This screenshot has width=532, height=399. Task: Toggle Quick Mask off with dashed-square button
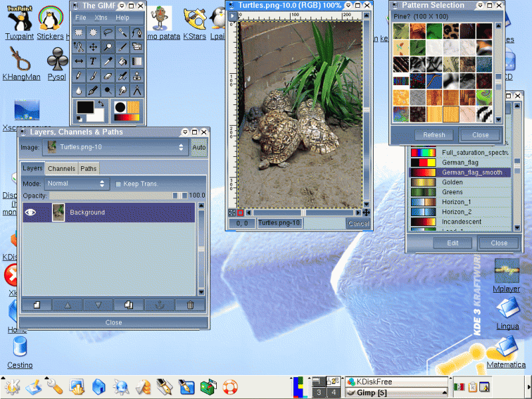click(x=231, y=213)
